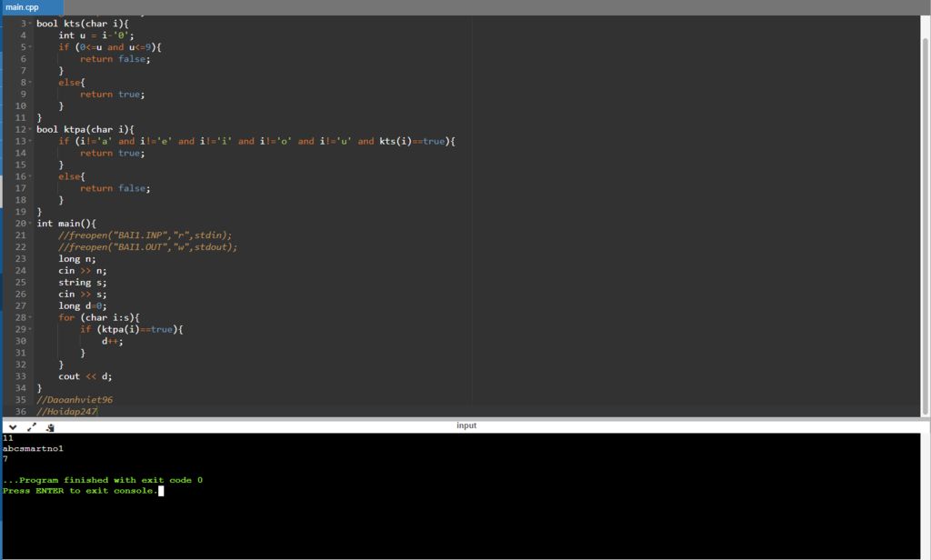
Task: Click the clipboard icon in console toolbar
Action: coord(51,426)
